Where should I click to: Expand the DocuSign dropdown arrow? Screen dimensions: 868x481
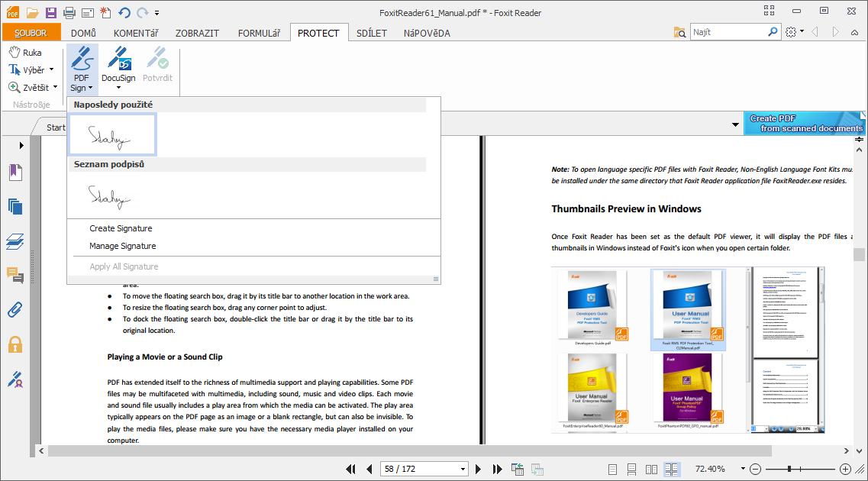(x=118, y=88)
